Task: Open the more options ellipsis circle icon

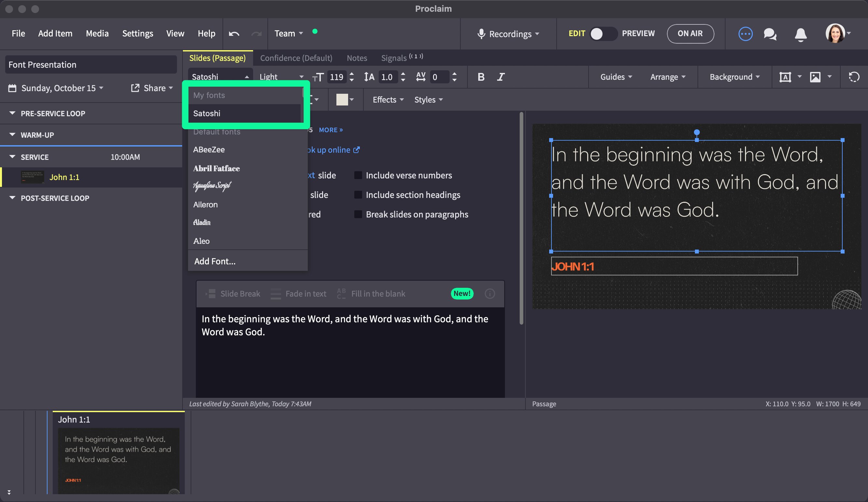Action: pos(745,34)
